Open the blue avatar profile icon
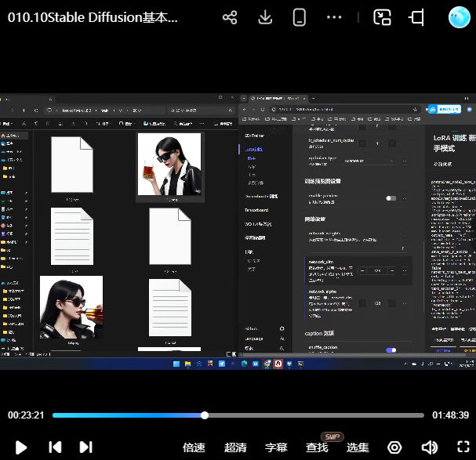This screenshot has height=460, width=476. coord(459,17)
